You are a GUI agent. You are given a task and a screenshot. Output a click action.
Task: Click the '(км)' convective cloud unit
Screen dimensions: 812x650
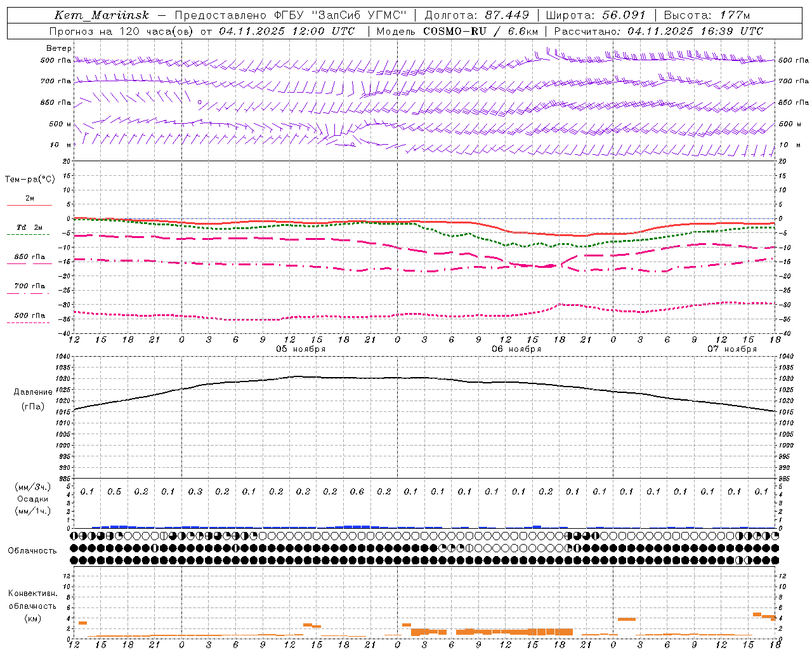[32, 618]
